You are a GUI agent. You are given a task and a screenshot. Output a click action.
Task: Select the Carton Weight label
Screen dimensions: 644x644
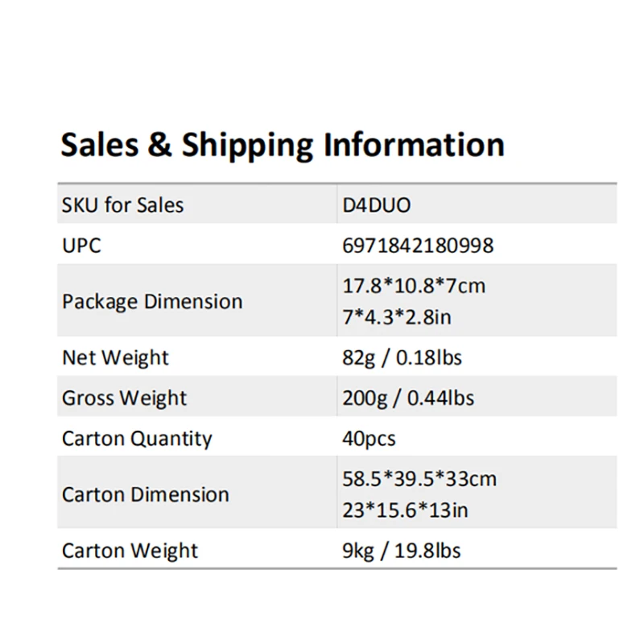tap(130, 551)
